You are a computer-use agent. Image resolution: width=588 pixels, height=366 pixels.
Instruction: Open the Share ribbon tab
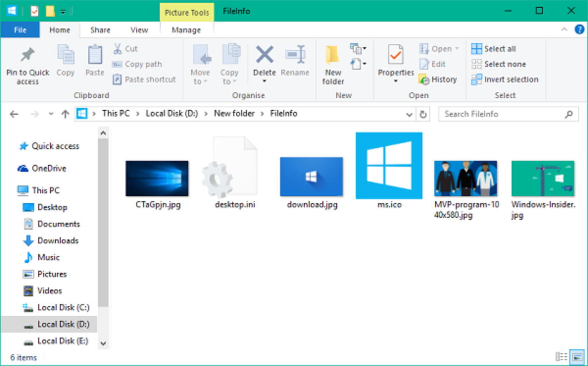(x=100, y=30)
